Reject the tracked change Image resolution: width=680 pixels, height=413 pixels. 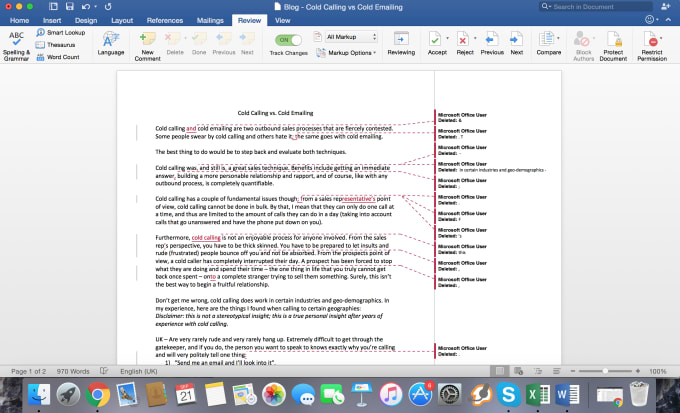point(463,43)
